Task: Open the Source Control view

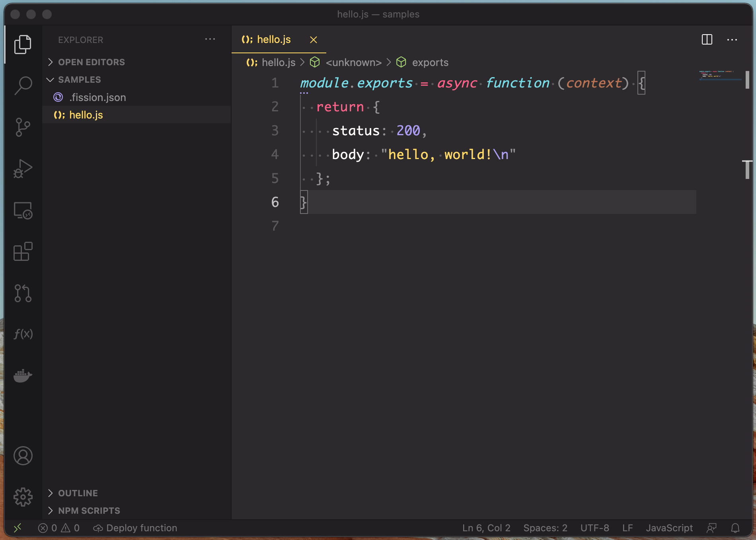Action: tap(23, 127)
